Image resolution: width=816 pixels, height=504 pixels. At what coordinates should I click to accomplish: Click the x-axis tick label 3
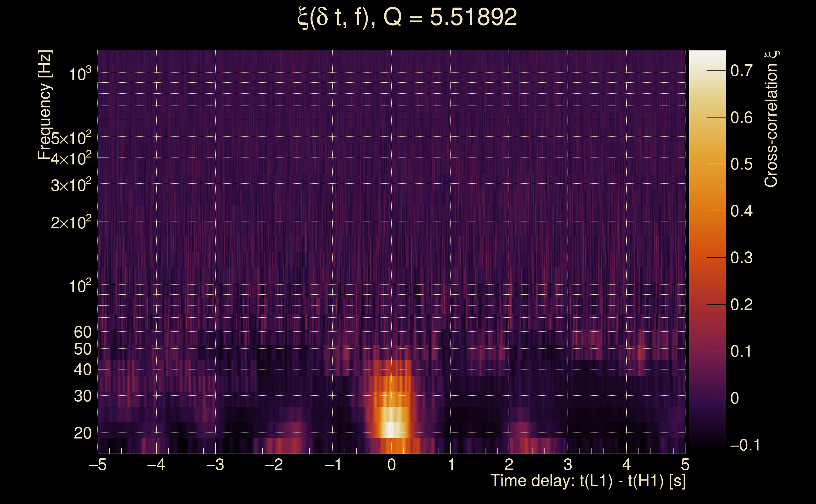pyautogui.click(x=568, y=465)
